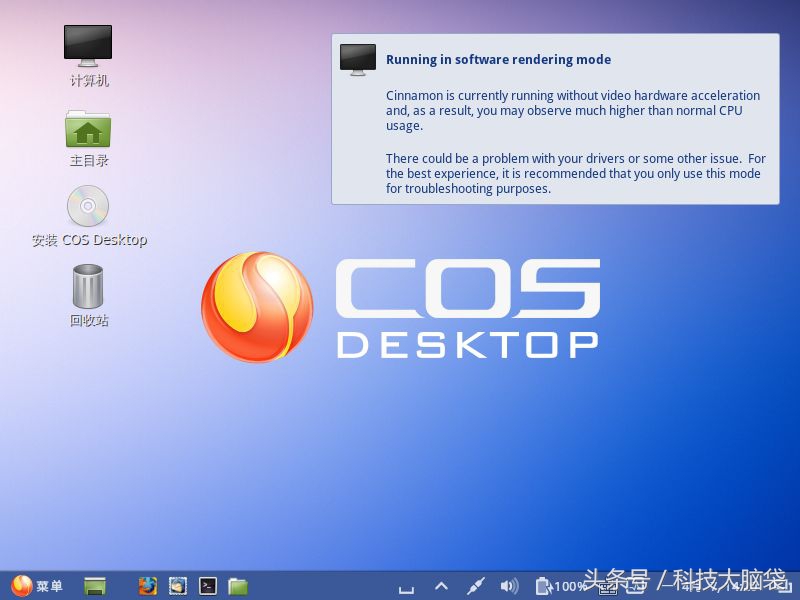Launch the terminal from the panel
Image resolution: width=800 pixels, height=600 pixels.
coord(208,586)
